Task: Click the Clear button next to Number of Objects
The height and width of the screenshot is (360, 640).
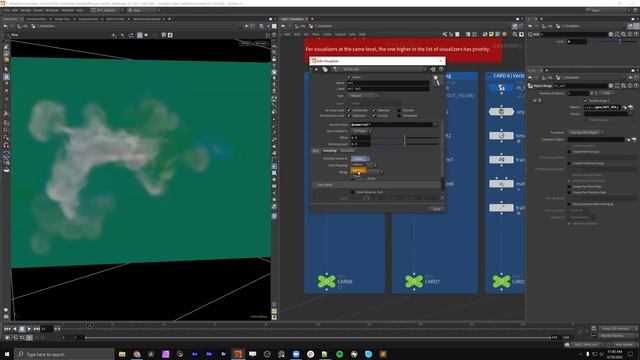Action: (607, 93)
